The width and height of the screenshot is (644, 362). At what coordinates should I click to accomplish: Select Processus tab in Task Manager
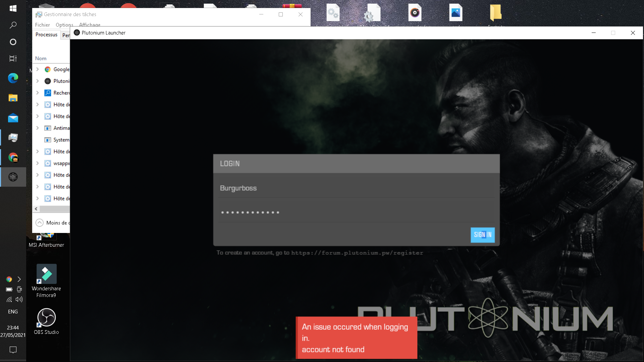[46, 35]
